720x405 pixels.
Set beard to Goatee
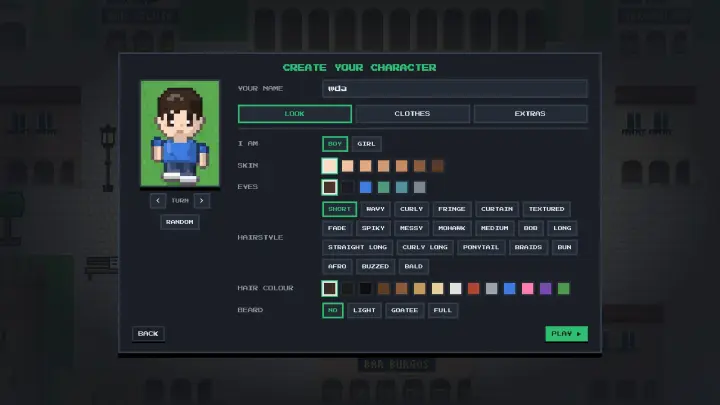pyautogui.click(x=405, y=310)
